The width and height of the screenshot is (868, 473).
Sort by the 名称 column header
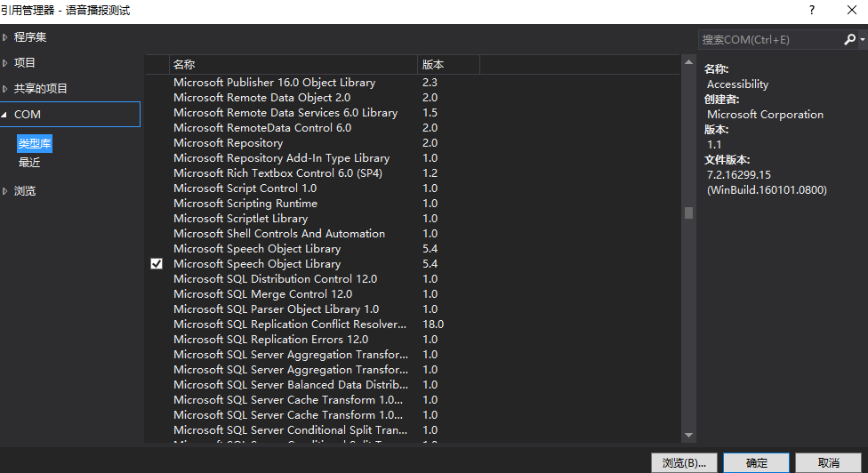tap(293, 64)
